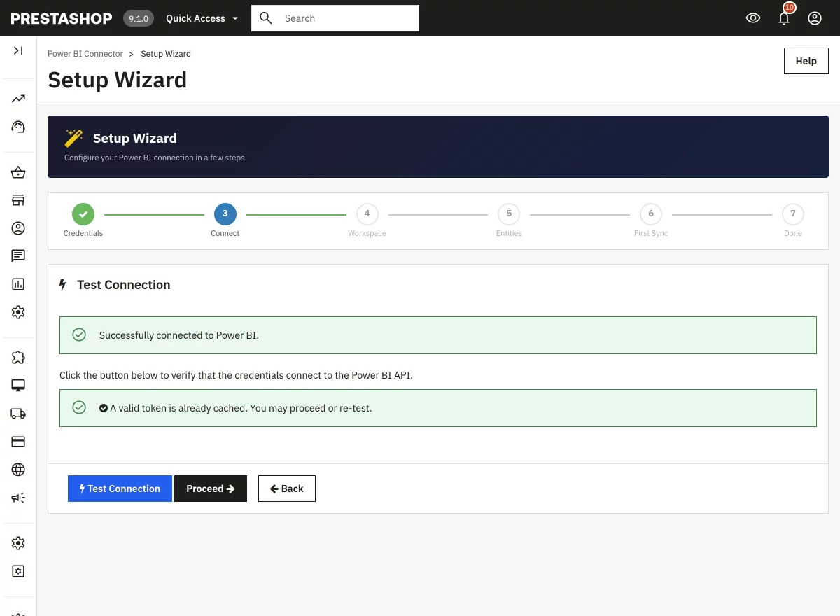Open the Power BI Connector breadcrumb link

click(x=85, y=54)
